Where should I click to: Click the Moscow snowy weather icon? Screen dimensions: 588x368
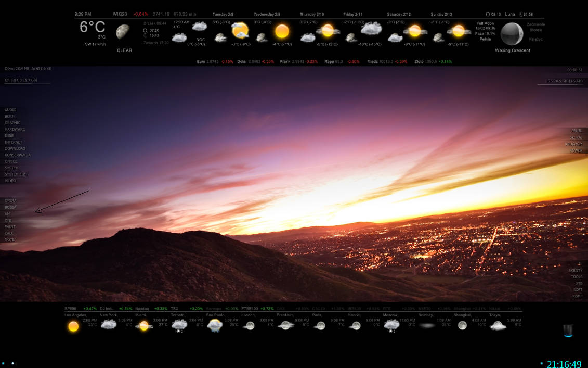click(x=391, y=325)
